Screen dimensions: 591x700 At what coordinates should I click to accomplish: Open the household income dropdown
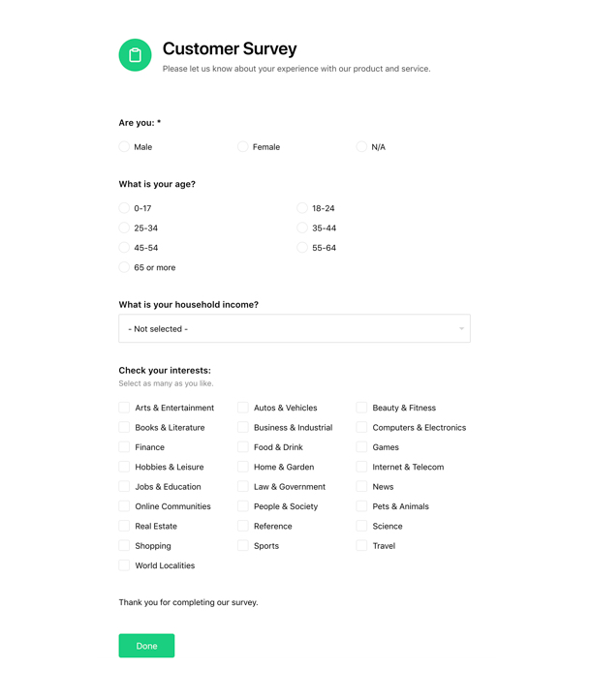coord(294,328)
